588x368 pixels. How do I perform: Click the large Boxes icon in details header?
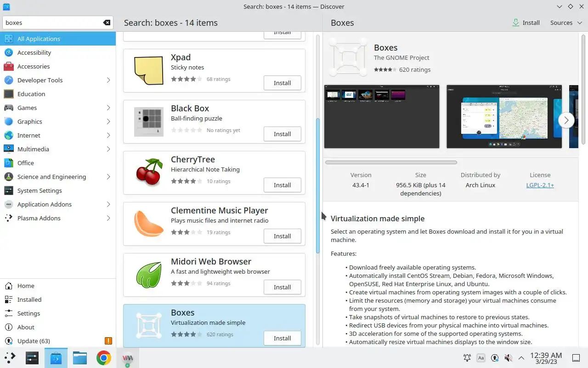(348, 57)
